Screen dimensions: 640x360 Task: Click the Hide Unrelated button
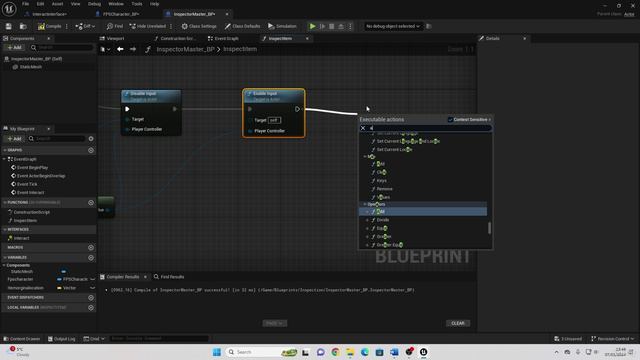147,26
